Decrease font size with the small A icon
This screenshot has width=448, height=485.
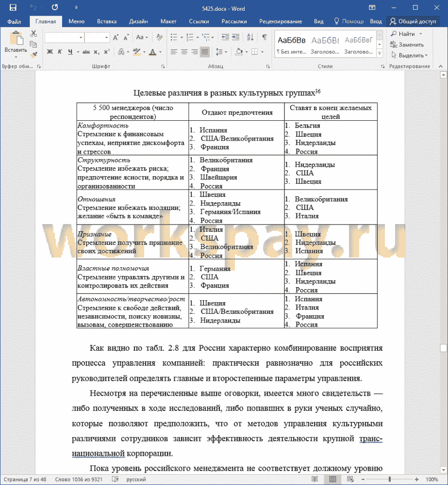coord(126,38)
